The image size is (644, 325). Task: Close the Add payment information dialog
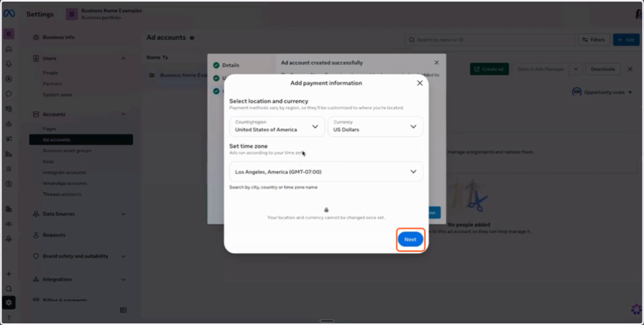[420, 83]
